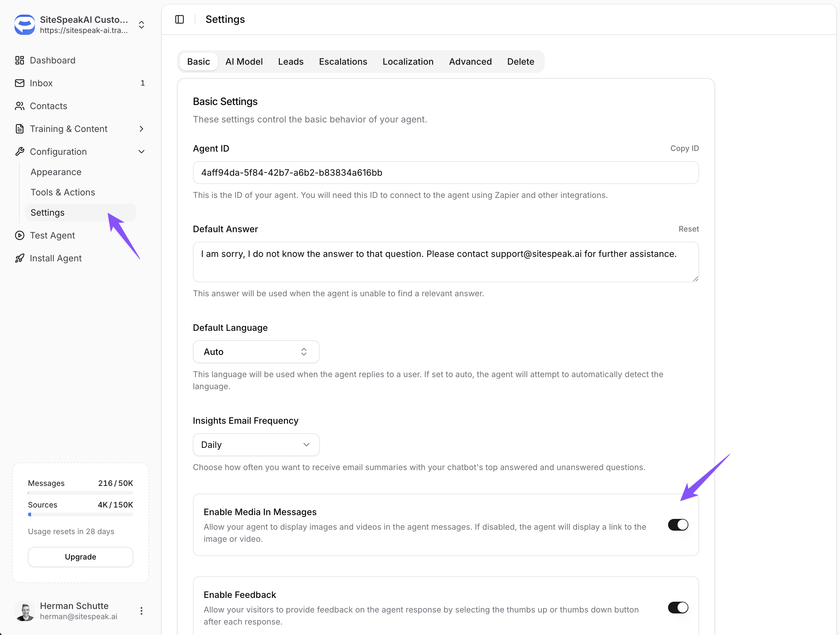Open Dashboard via its grid icon

[x=19, y=60]
